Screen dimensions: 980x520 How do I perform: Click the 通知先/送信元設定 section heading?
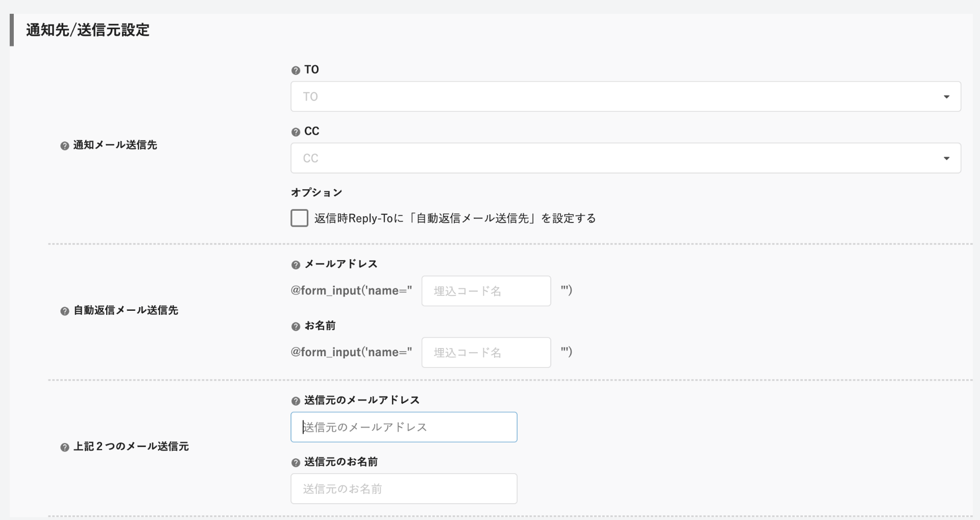click(88, 30)
